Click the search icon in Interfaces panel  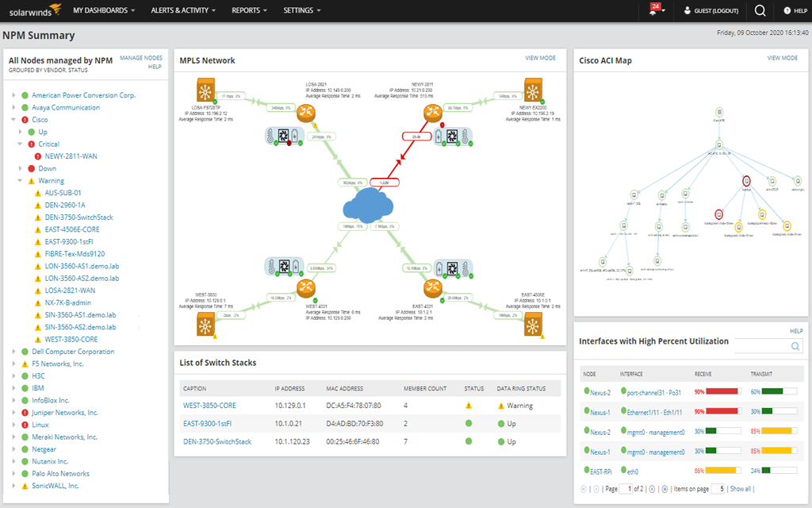794,347
